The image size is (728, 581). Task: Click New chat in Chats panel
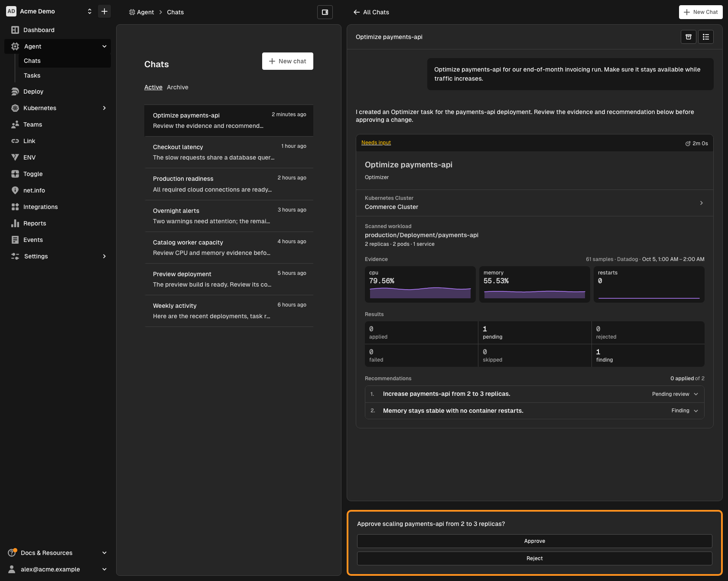[288, 61]
